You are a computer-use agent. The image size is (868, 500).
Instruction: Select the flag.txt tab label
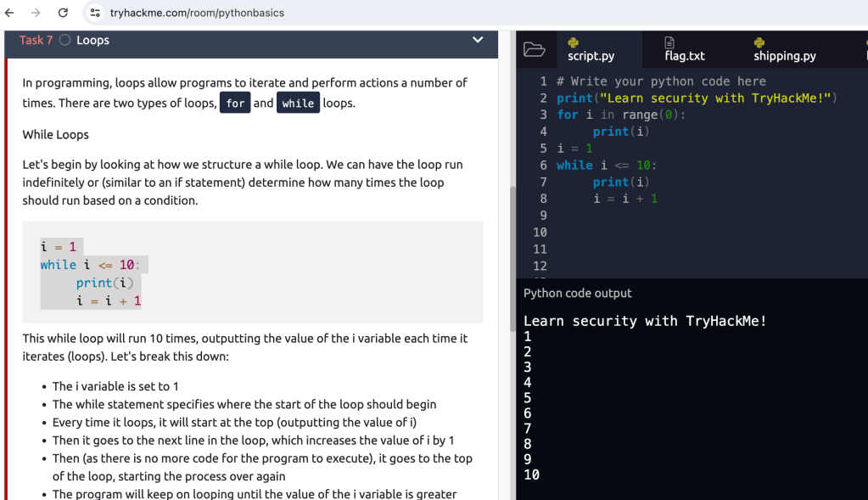coord(685,56)
